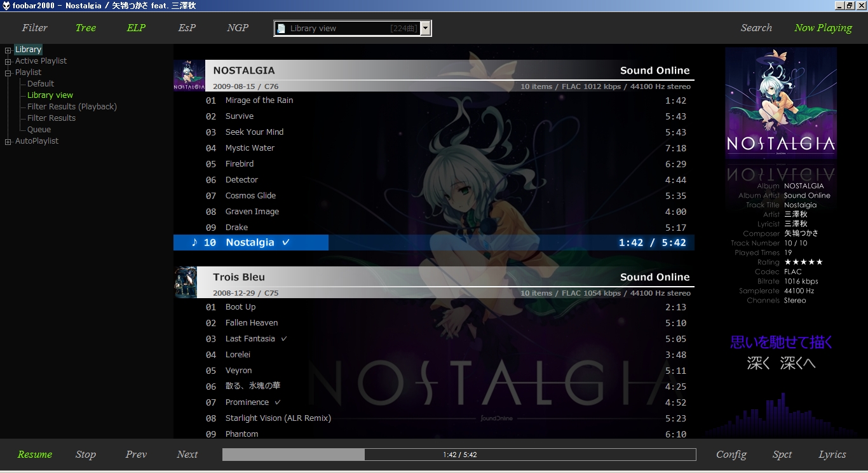Open the NGP tab
This screenshot has height=473, width=868.
[238, 28]
